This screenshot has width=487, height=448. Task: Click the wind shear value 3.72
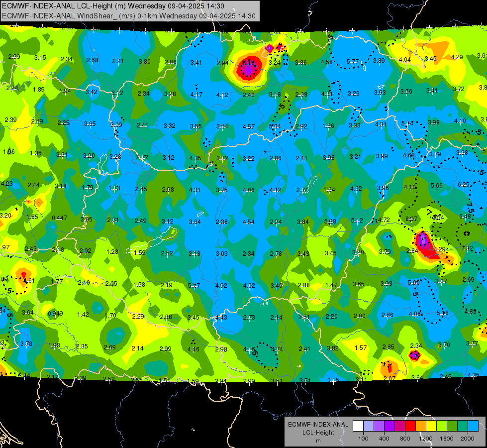point(459,89)
